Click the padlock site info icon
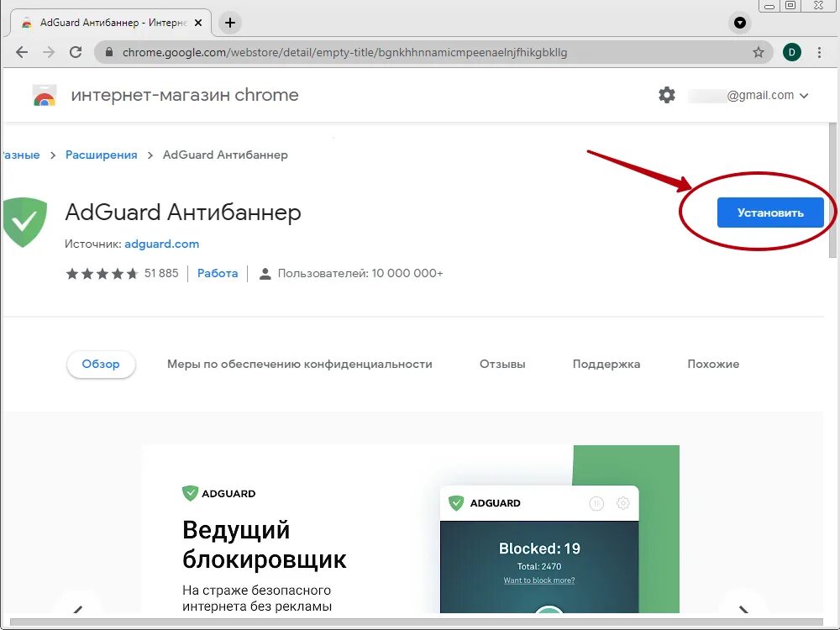The width and height of the screenshot is (840, 630). [109, 52]
